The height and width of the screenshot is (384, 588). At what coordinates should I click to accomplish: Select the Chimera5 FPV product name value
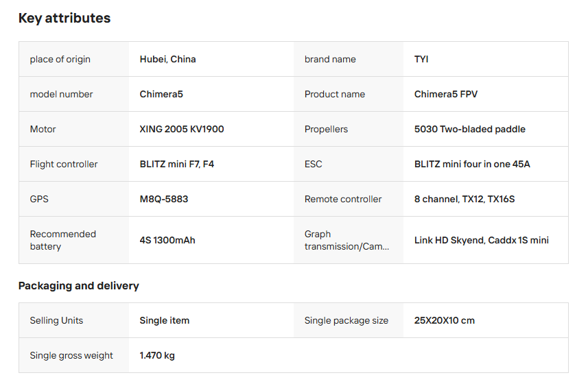click(x=446, y=95)
